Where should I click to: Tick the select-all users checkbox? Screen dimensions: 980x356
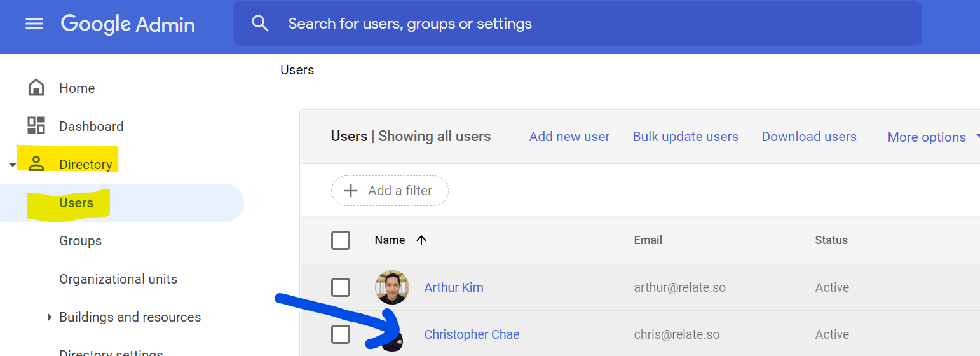[341, 240]
